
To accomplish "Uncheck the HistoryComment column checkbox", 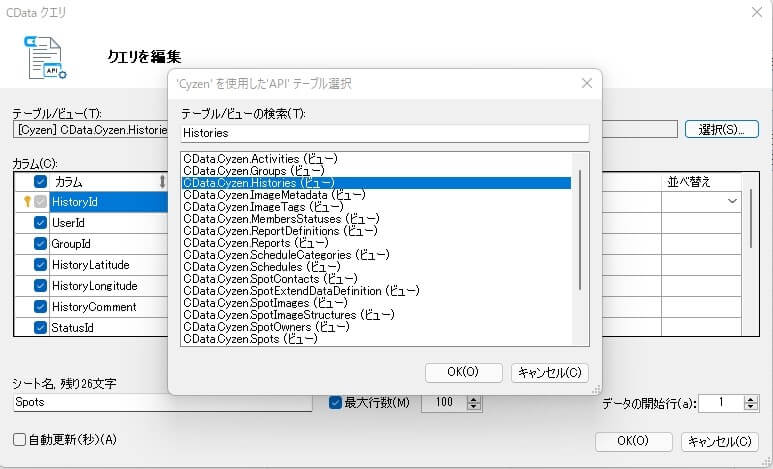I will 40,306.
